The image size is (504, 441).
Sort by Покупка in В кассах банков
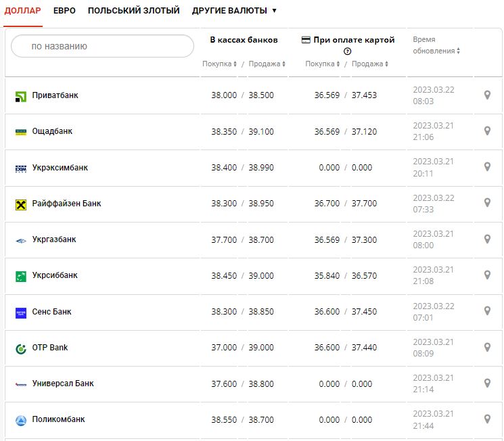(x=219, y=64)
